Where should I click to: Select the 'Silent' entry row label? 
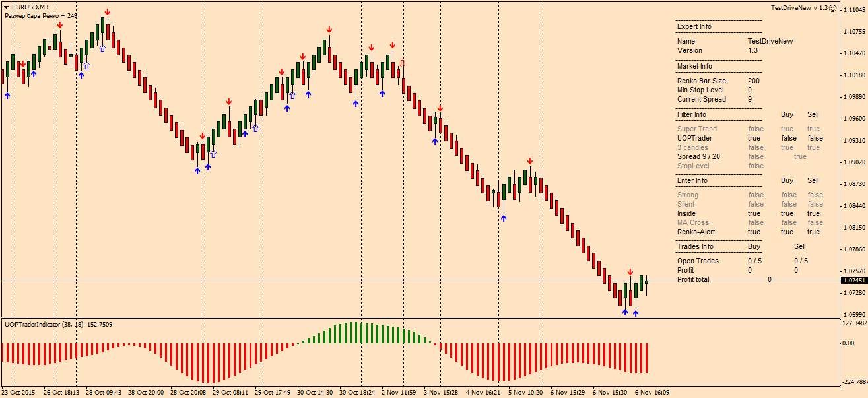click(686, 204)
